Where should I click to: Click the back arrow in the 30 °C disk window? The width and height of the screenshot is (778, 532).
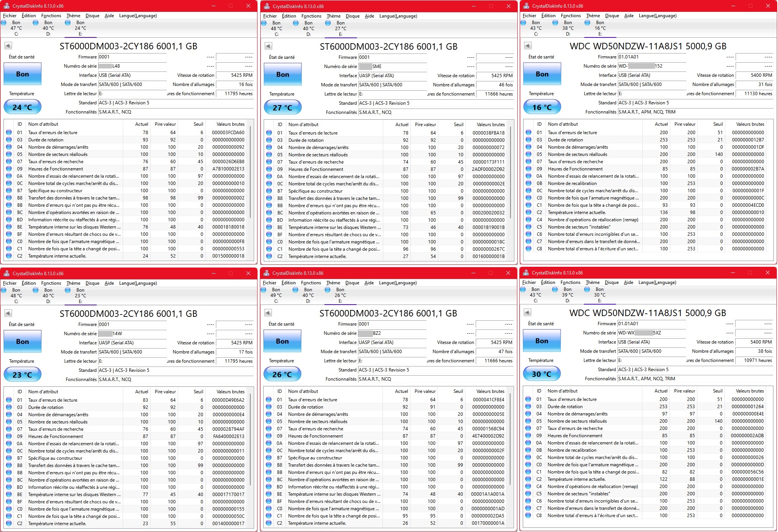[x=527, y=312]
